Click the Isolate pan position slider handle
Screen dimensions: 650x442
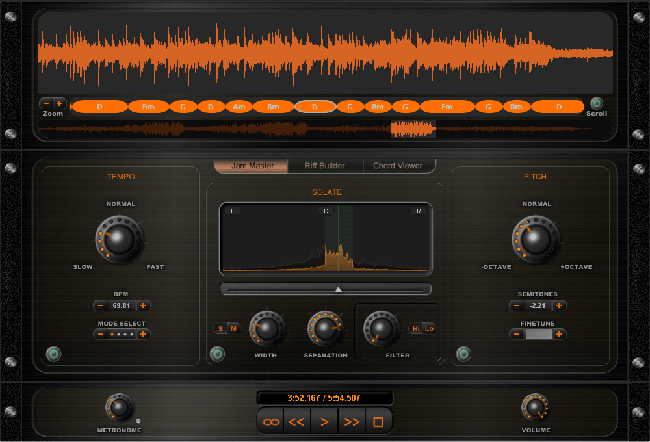click(338, 289)
